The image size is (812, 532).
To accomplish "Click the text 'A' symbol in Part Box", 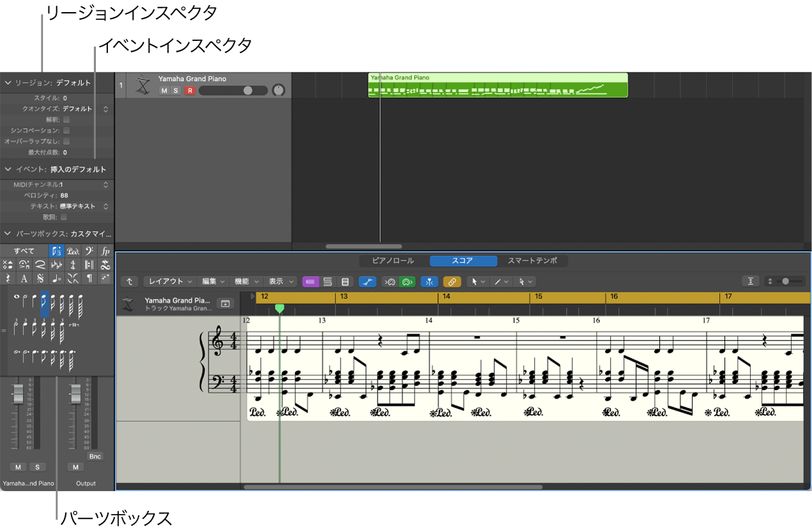I will click(24, 278).
